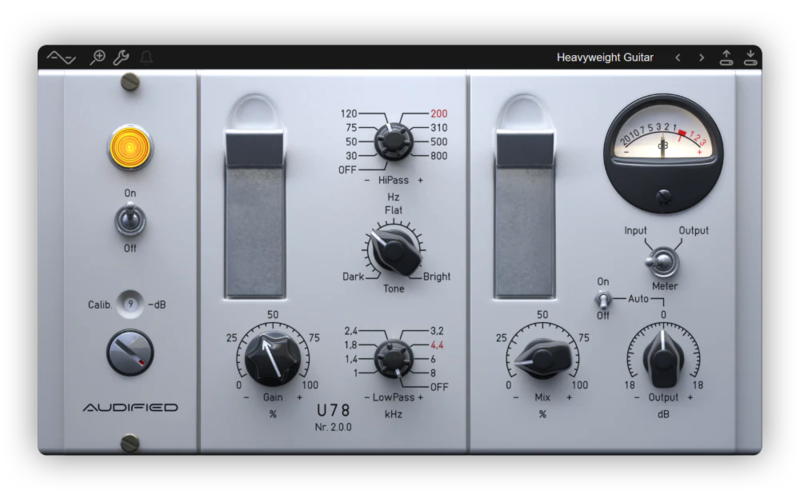The image size is (800, 494).
Task: Go to previous preset arrow
Action: [678, 58]
